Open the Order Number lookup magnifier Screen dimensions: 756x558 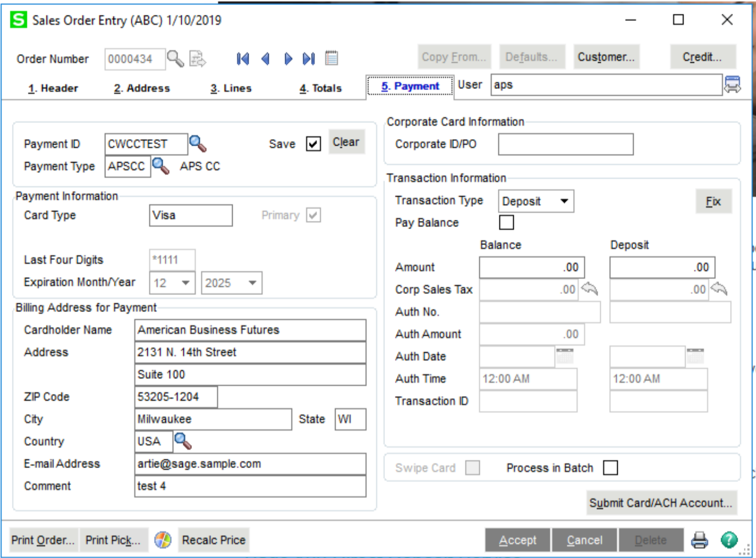[175, 58]
